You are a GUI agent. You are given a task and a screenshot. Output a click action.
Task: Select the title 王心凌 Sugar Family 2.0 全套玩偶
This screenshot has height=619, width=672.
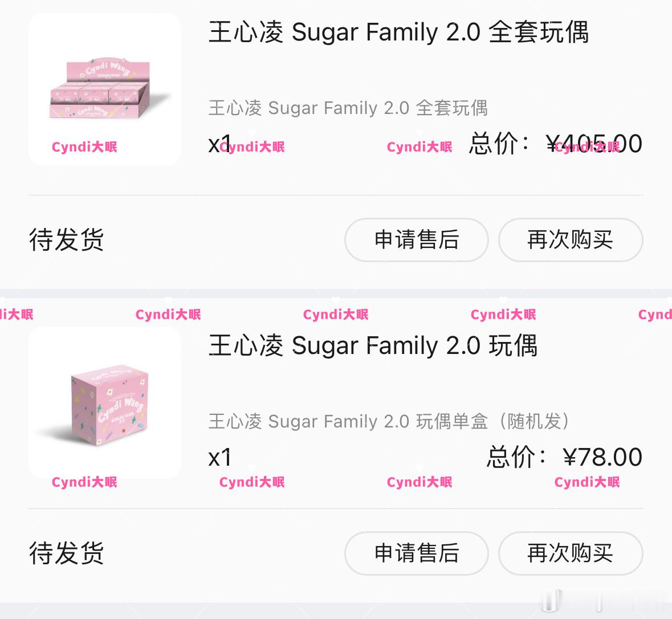click(x=399, y=32)
